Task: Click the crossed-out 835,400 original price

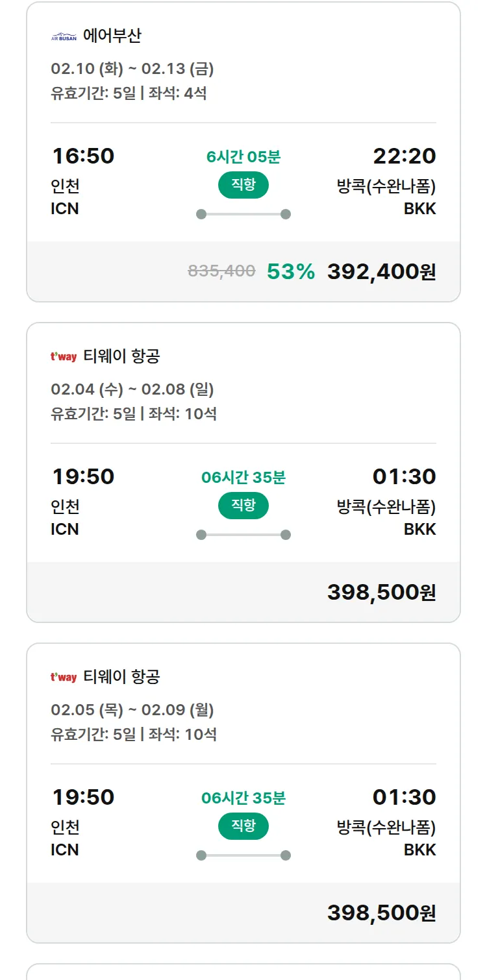Action: tap(221, 271)
